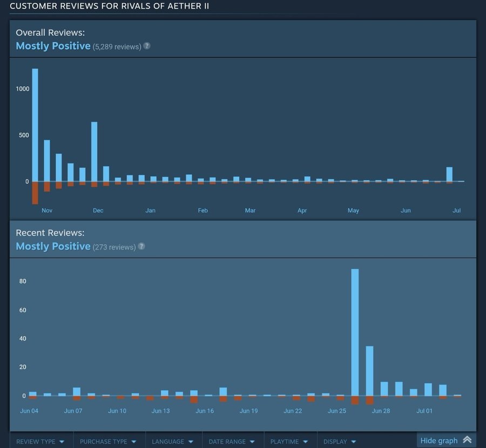This screenshot has height=448, width=486.
Task: Click the (273 reviews) count text
Action: [114, 247]
